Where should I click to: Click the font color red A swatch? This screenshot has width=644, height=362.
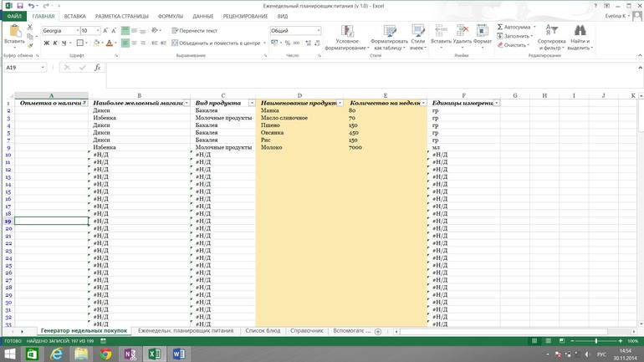pyautogui.click(x=109, y=43)
